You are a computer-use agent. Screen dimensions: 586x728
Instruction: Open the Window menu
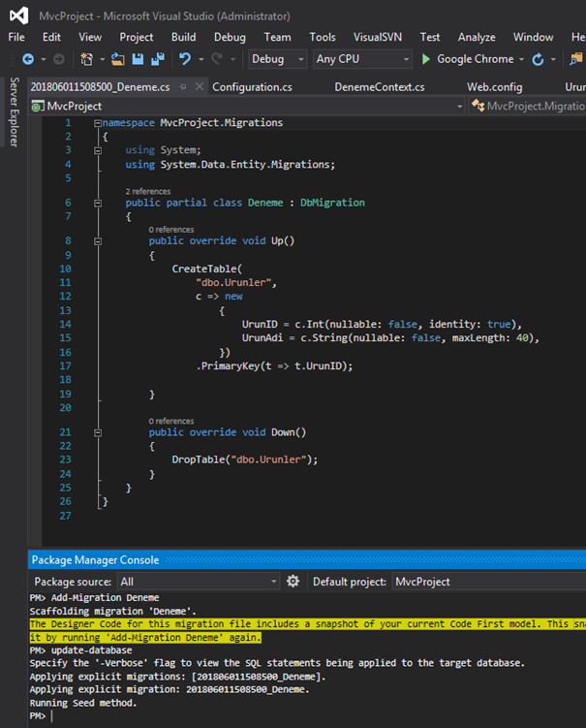point(533,37)
